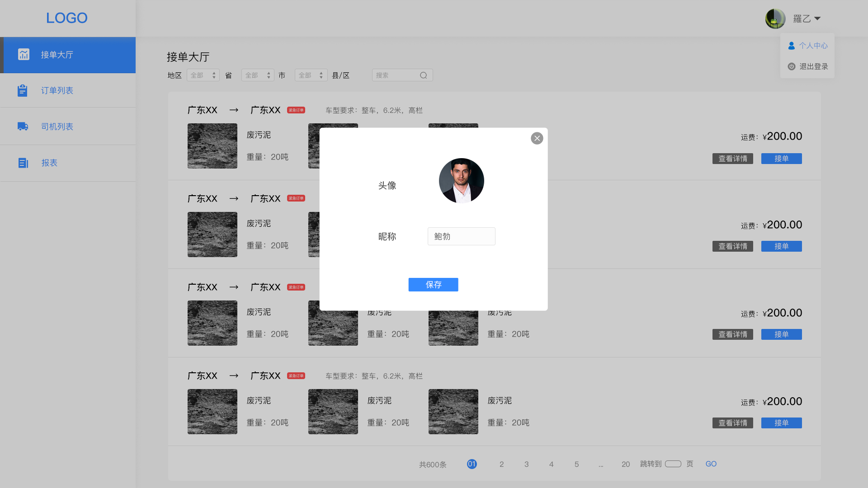Click the search magnifier icon

(423, 75)
